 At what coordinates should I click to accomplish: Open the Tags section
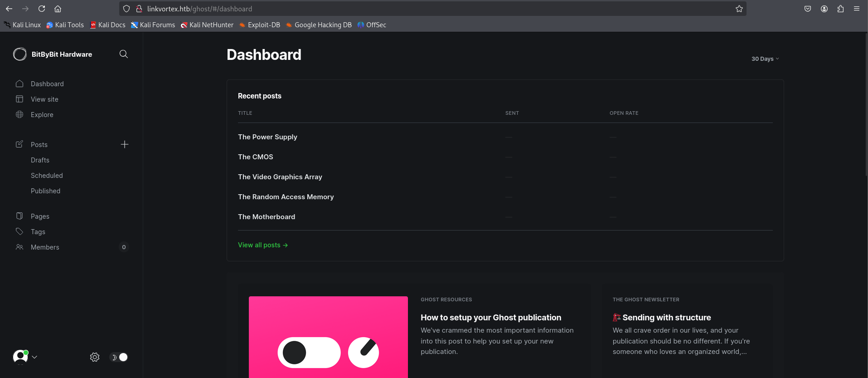[x=38, y=232]
